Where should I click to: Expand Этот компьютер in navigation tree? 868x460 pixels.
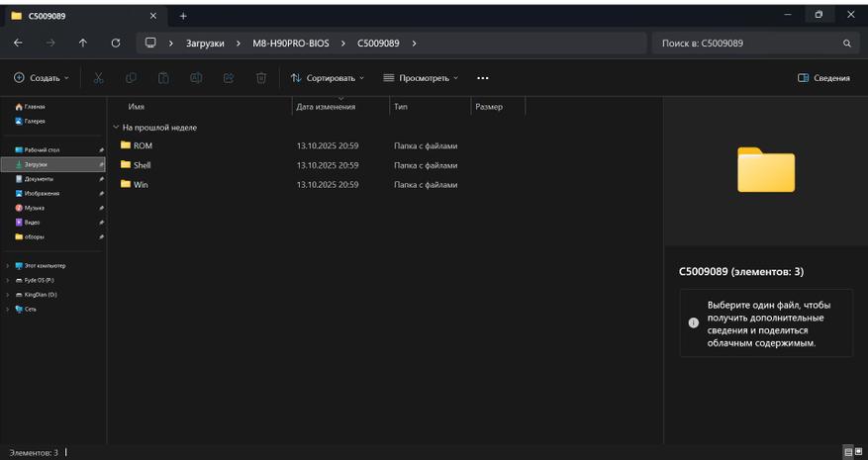click(x=8, y=266)
